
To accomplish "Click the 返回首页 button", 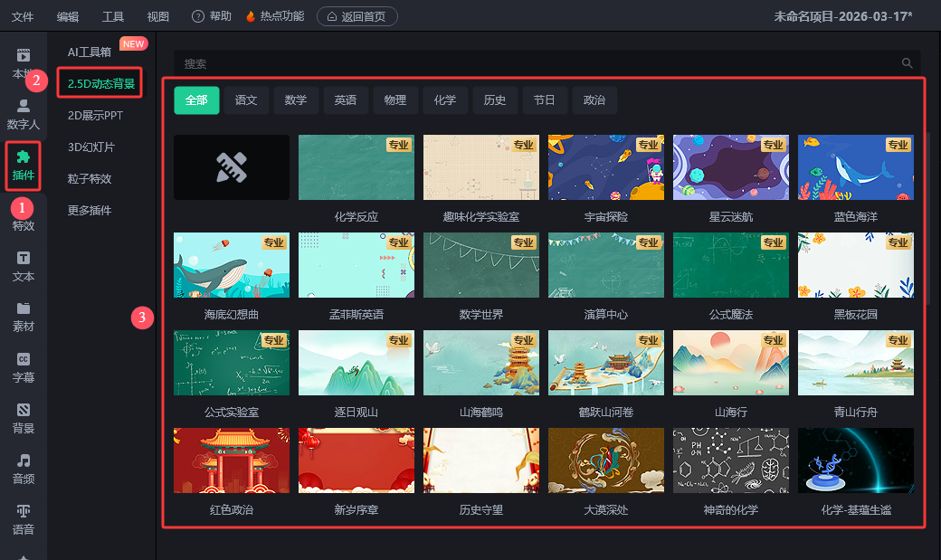I will click(x=356, y=16).
